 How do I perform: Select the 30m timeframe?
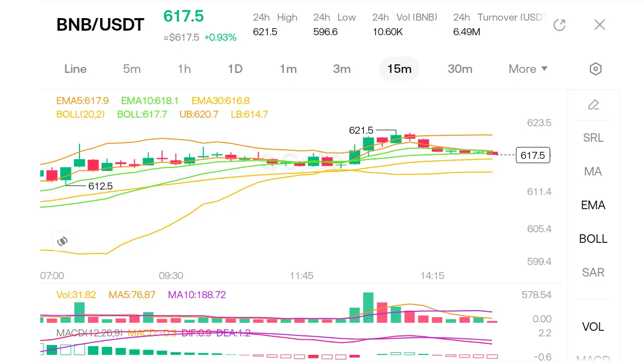click(x=460, y=69)
